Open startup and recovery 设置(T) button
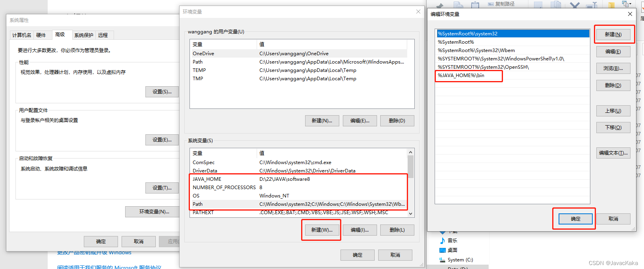The image size is (644, 269). point(162,188)
